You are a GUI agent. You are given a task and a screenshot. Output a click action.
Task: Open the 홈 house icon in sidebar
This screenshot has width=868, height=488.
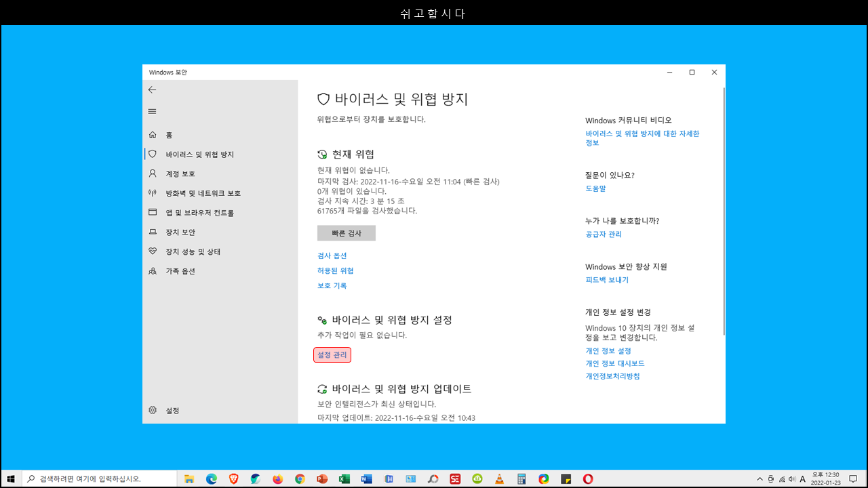(152, 135)
